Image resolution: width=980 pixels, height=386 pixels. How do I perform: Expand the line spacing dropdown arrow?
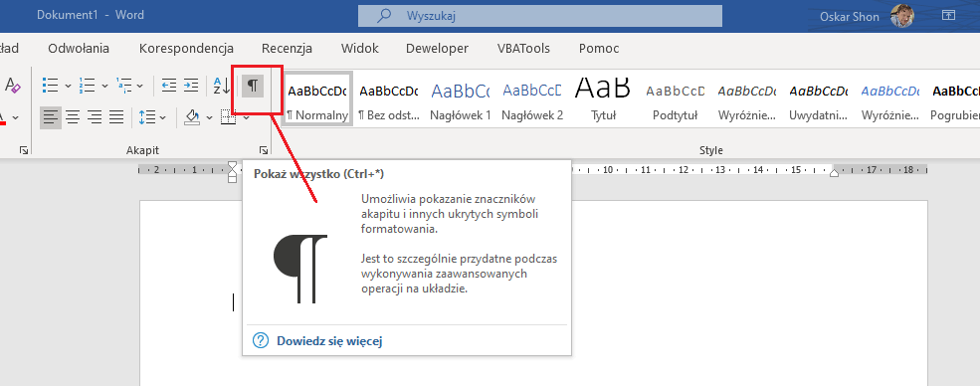pos(162,117)
